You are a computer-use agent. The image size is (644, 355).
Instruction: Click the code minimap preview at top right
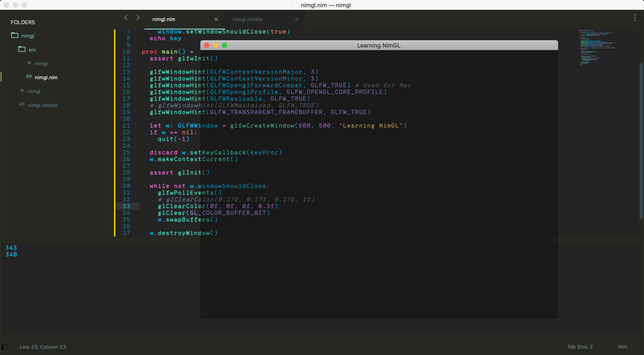597,47
